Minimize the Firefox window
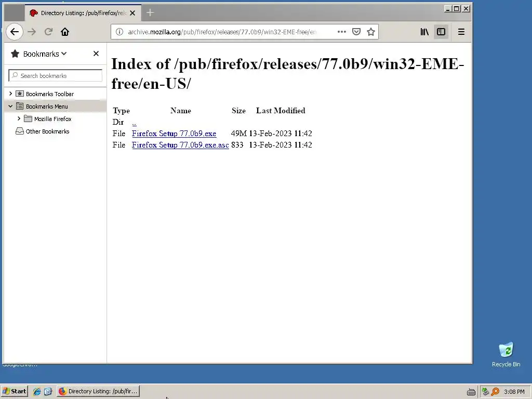The width and height of the screenshot is (532, 399). [x=448, y=9]
